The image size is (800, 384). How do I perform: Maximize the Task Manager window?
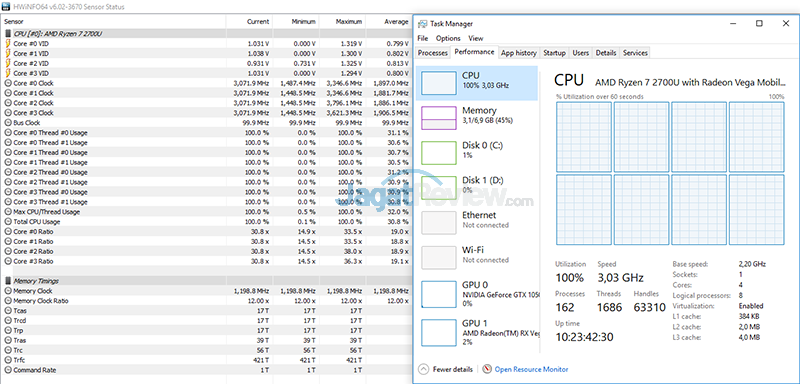759,23
